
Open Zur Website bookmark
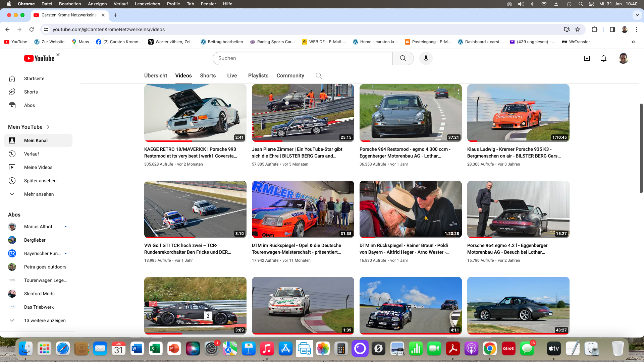pos(49,42)
